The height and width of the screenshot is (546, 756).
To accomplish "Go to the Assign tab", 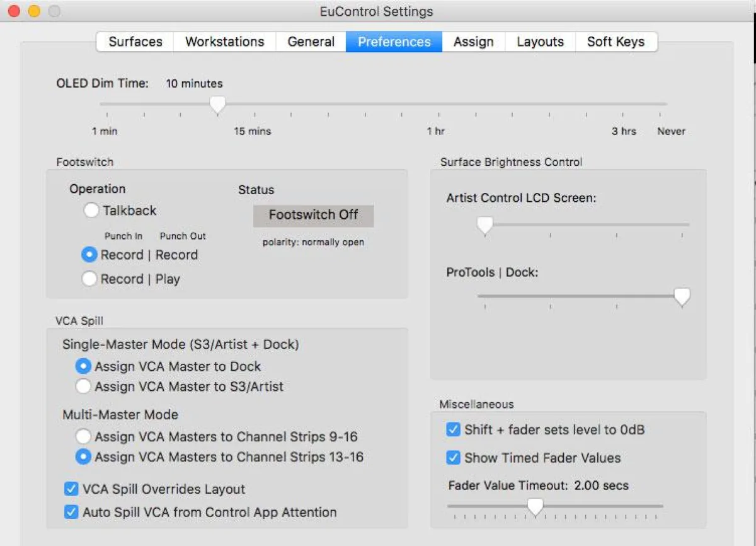I will point(473,42).
